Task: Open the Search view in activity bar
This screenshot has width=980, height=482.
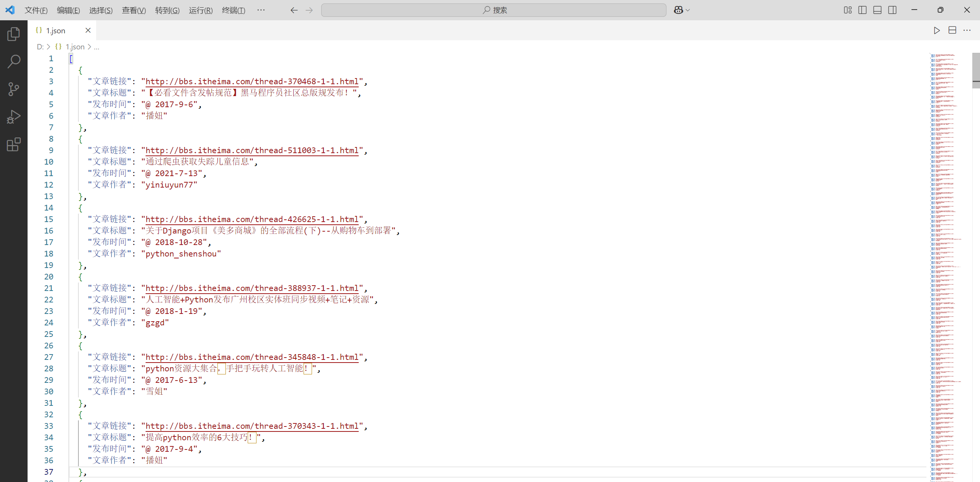Action: (x=13, y=61)
